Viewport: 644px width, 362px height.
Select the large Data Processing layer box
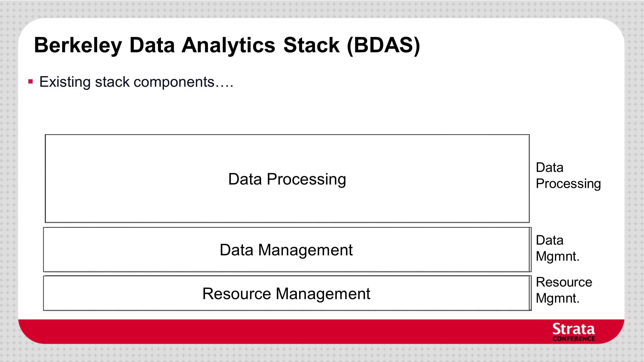pos(287,178)
